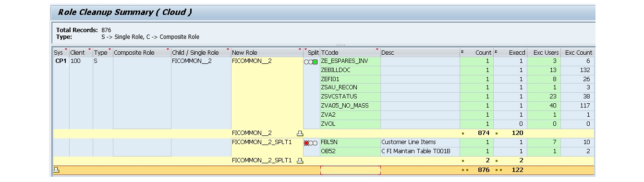Click the empty TCode cell in total row

(350, 170)
